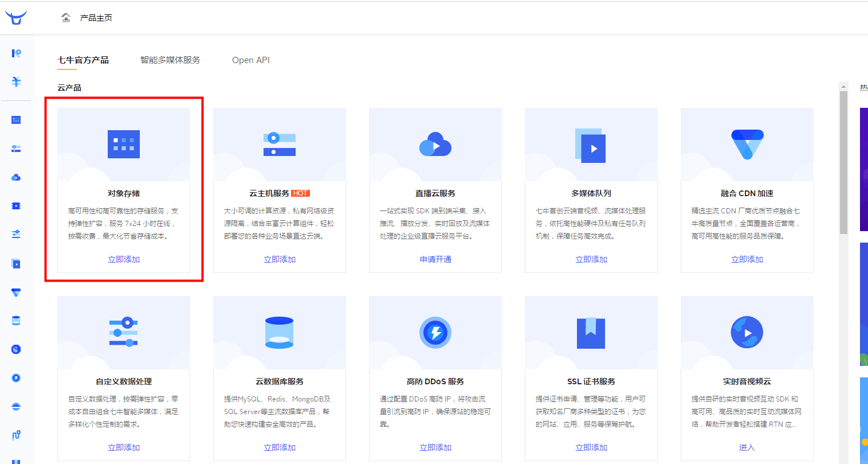The image size is (868, 464).
Task: Click the winding route icon in sidebar
Action: point(16,435)
